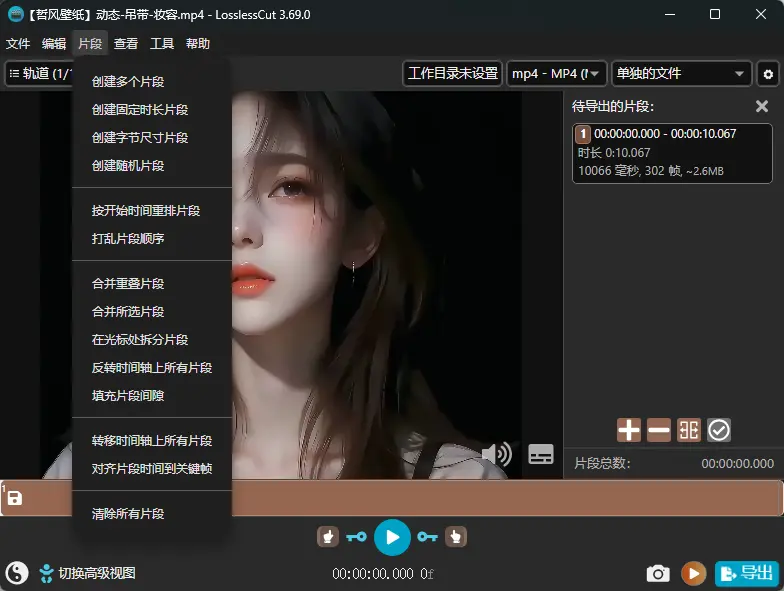Choose 创建字节尺寸片段 menu entry

pyautogui.click(x=152, y=138)
